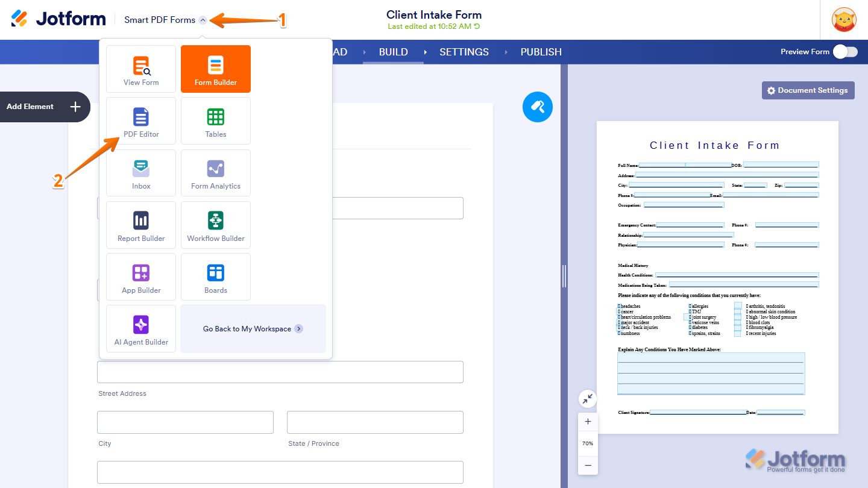Check the major accident checkbox in PDF
The height and width of the screenshot is (488, 868).
619,322
